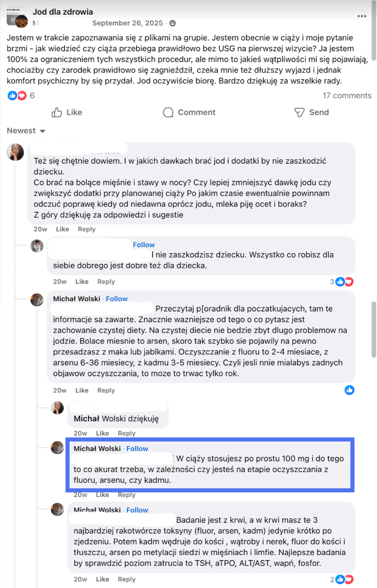Open the three-dot post options menu

point(362,16)
